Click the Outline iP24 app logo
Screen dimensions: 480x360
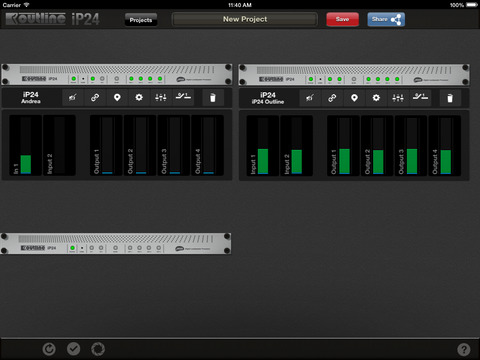coord(53,19)
